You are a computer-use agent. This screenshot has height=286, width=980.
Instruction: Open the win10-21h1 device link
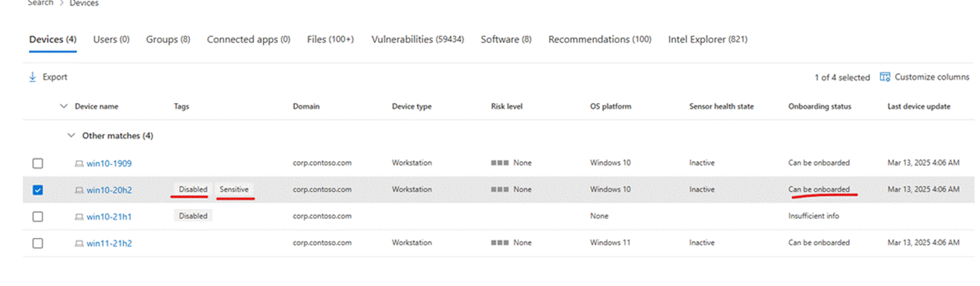(109, 217)
